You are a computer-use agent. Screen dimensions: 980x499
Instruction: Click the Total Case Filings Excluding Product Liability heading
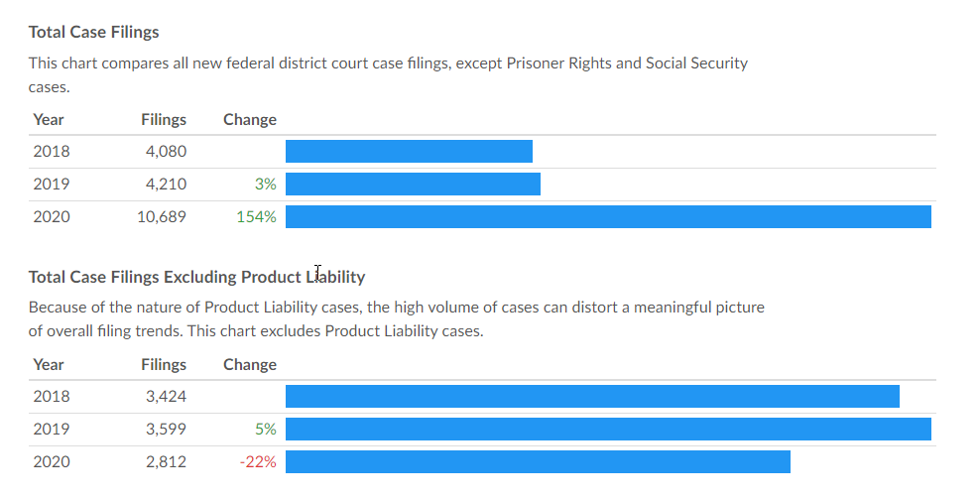[196, 277]
